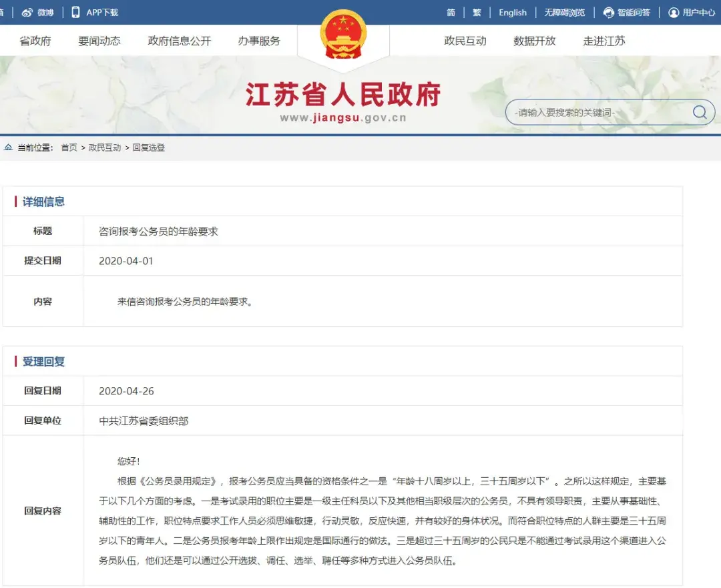721x588 pixels.
Task: Click the Weibo logo icon in the top bar
Action: click(x=27, y=12)
